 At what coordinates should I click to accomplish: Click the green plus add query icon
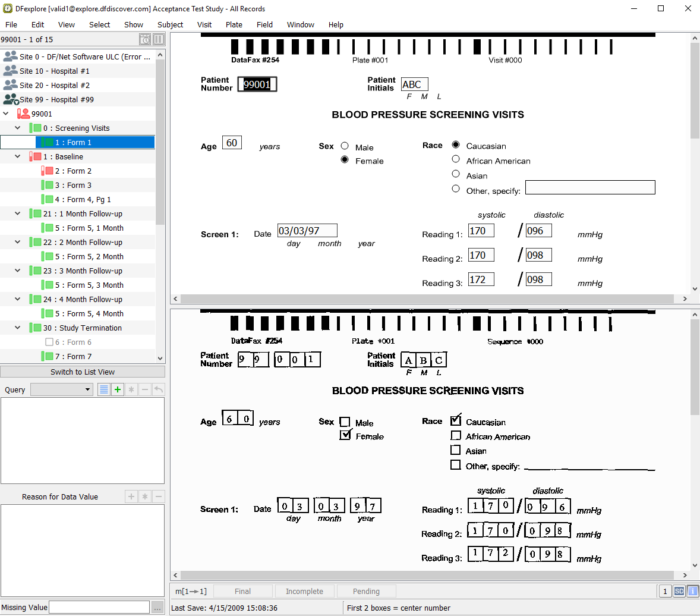point(118,389)
